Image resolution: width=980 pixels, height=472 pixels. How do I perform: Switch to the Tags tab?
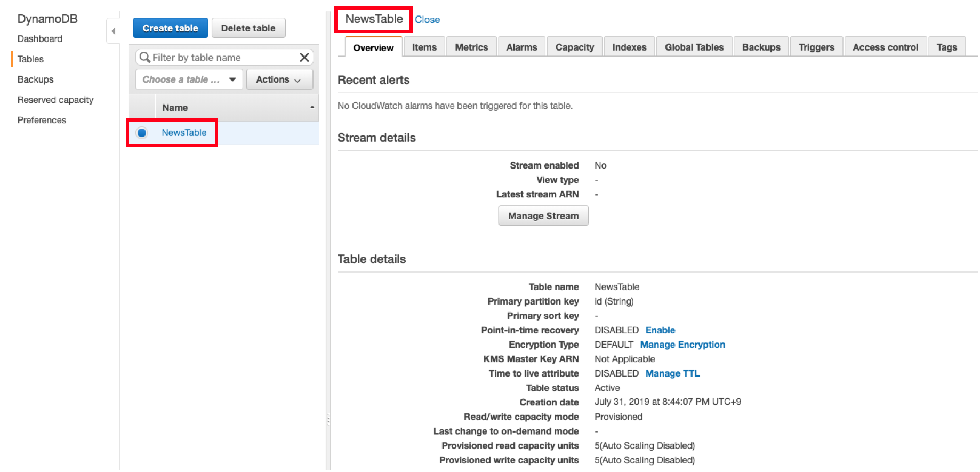pos(947,47)
